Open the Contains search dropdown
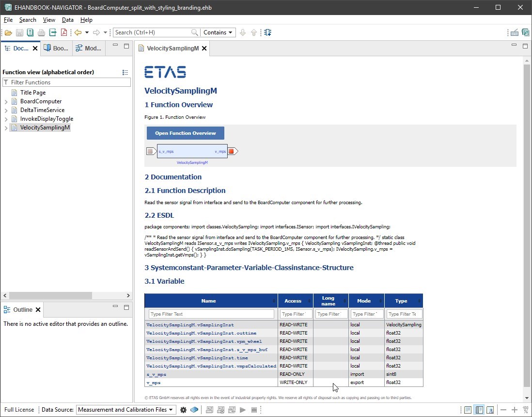532x417 pixels. 218,32
